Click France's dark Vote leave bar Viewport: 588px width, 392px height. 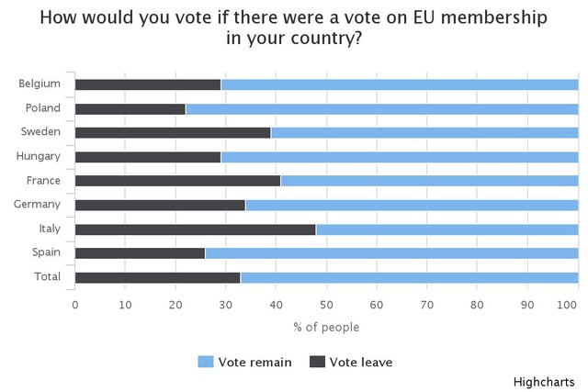point(177,181)
